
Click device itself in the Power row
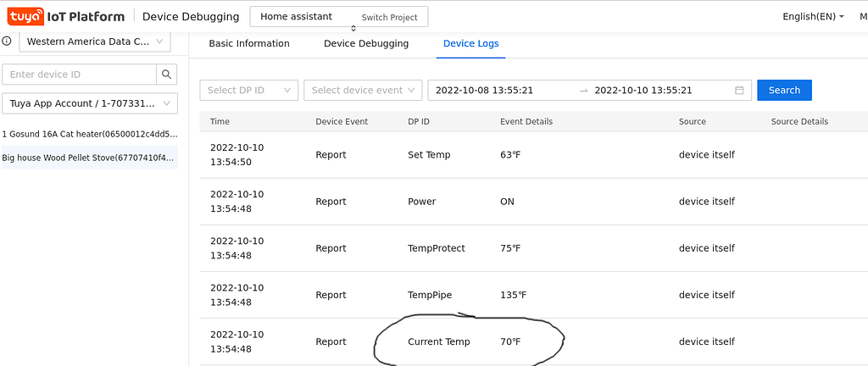(707, 202)
